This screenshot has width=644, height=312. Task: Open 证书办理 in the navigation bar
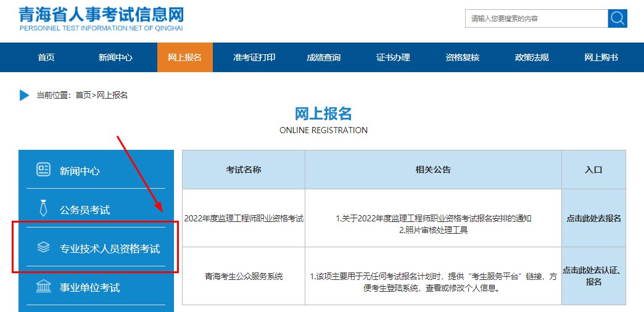pyautogui.click(x=393, y=57)
